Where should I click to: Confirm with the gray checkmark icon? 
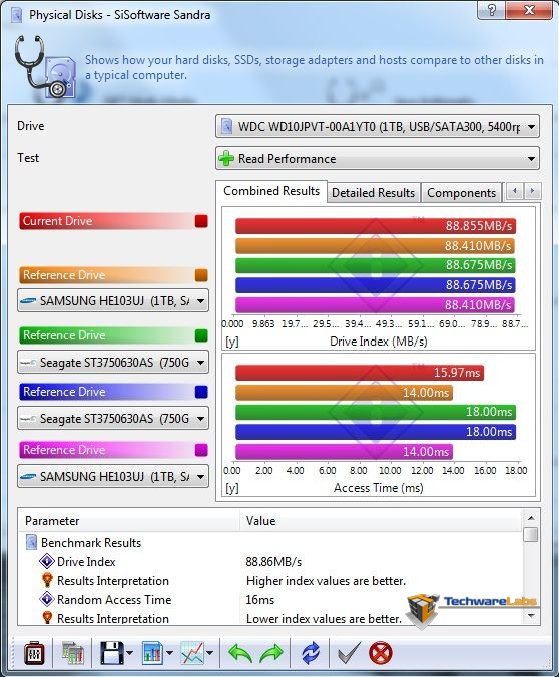(349, 653)
